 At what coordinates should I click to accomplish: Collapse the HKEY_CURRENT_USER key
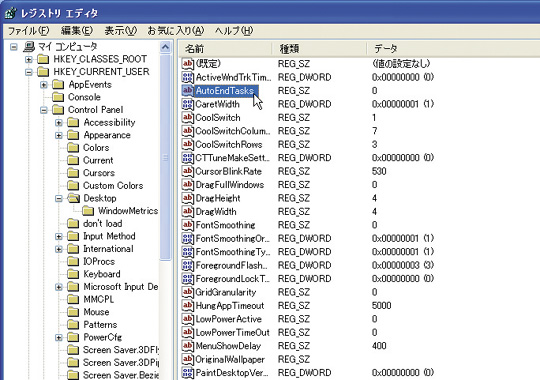pos(29,72)
